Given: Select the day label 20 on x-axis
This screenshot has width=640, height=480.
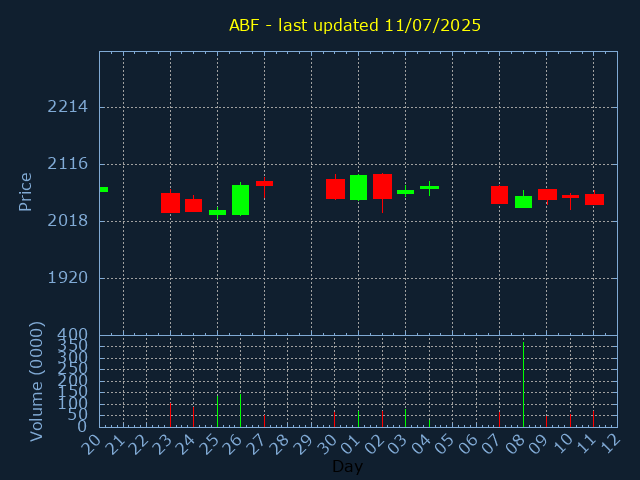Looking at the screenshot, I should pos(91,444).
